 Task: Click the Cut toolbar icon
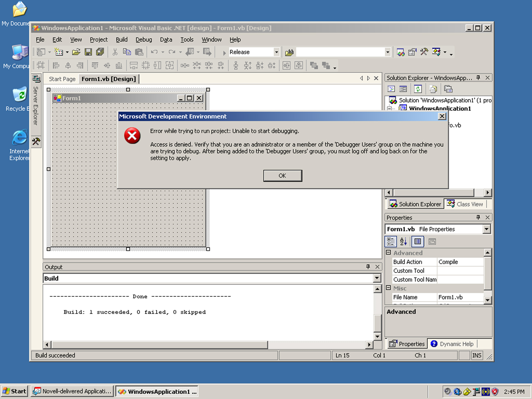(115, 52)
